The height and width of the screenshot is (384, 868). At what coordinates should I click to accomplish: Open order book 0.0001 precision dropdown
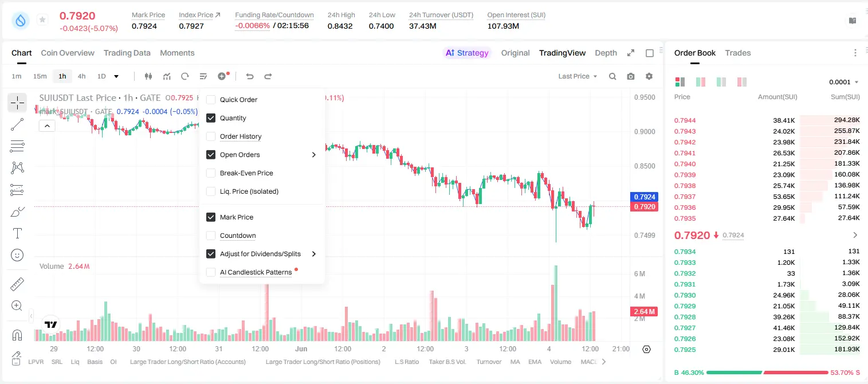[843, 82]
